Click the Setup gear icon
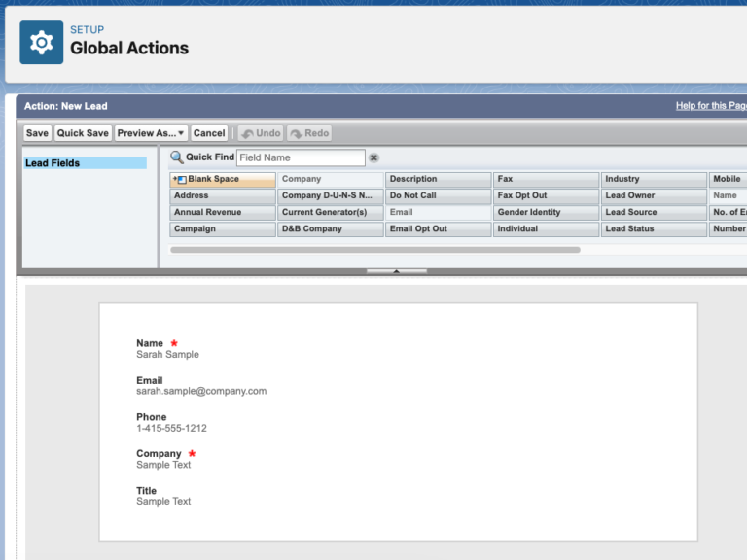Viewport: 747px width, 560px height. (42, 43)
